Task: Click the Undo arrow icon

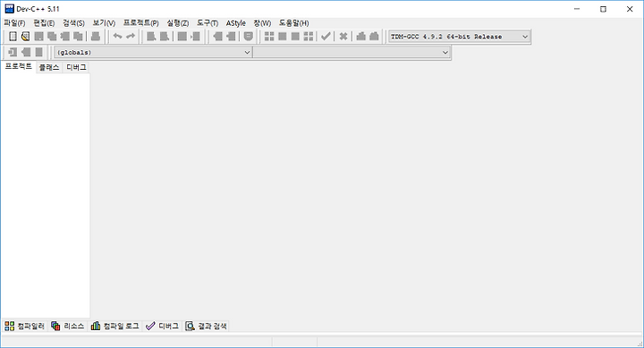Action: click(x=117, y=37)
